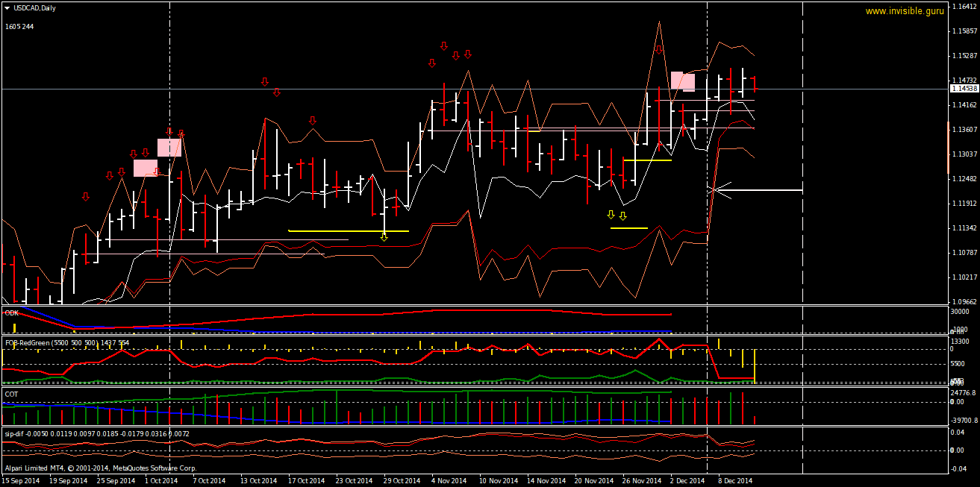Click the Alpari Limited MT4 copyright text
The height and width of the screenshot is (487, 980).
tap(101, 468)
